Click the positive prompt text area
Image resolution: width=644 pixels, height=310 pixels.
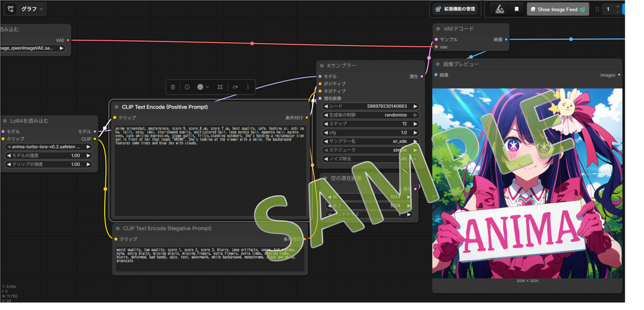click(210, 170)
